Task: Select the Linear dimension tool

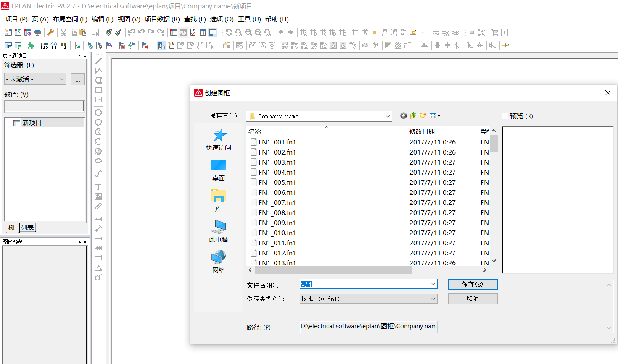Action: [x=98, y=219]
